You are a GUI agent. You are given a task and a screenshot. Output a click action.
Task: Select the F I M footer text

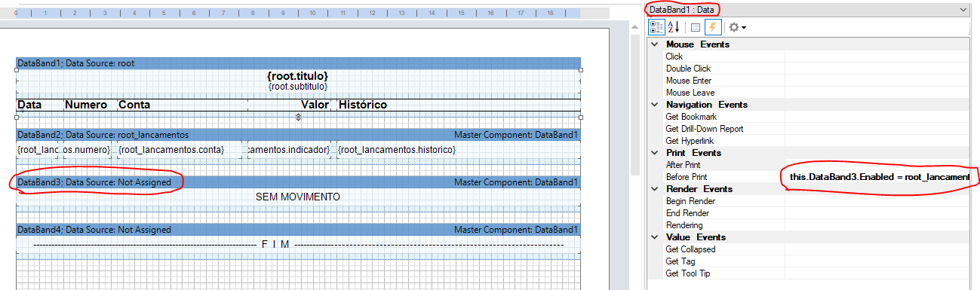(276, 245)
